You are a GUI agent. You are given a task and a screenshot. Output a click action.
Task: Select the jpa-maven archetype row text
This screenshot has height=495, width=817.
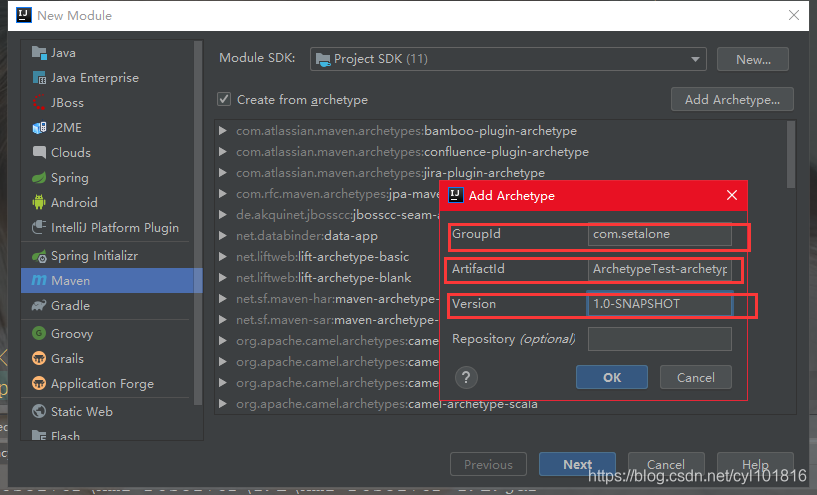point(338,194)
